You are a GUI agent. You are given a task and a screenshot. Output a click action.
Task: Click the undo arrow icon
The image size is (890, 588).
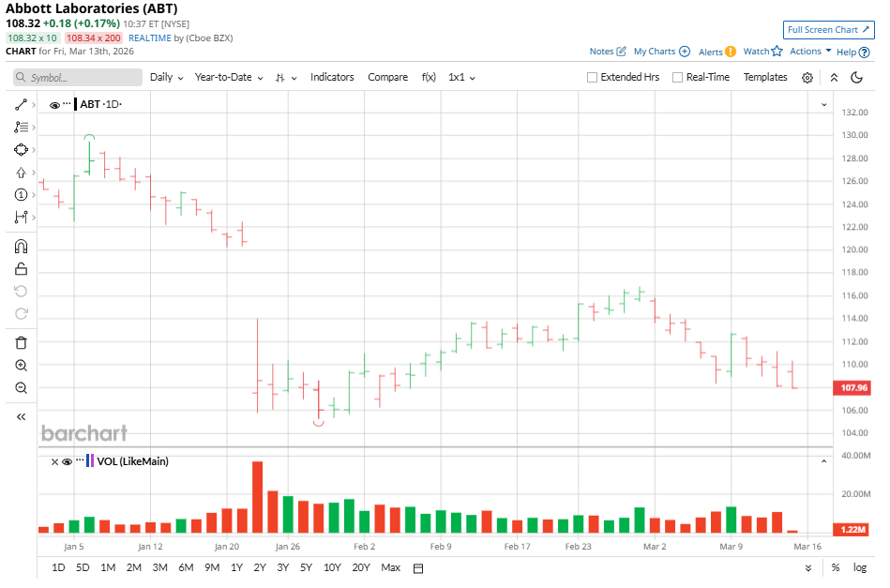(21, 292)
